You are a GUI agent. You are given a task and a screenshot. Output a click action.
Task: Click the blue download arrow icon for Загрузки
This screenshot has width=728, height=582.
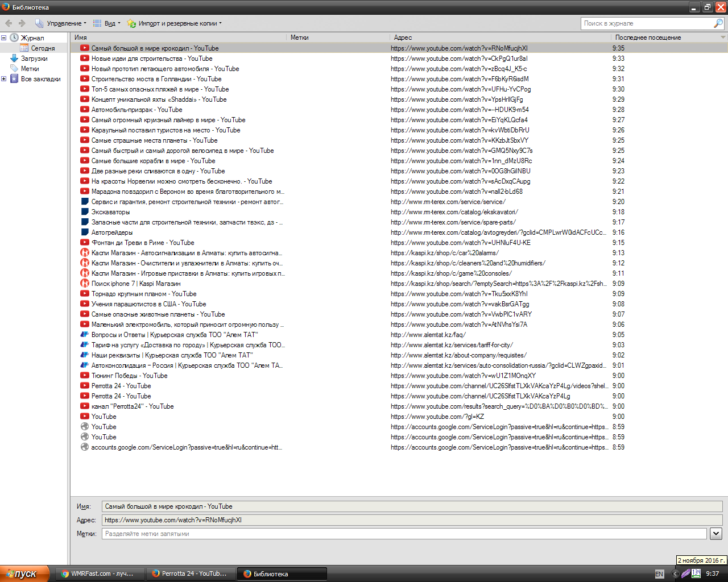[14, 59]
